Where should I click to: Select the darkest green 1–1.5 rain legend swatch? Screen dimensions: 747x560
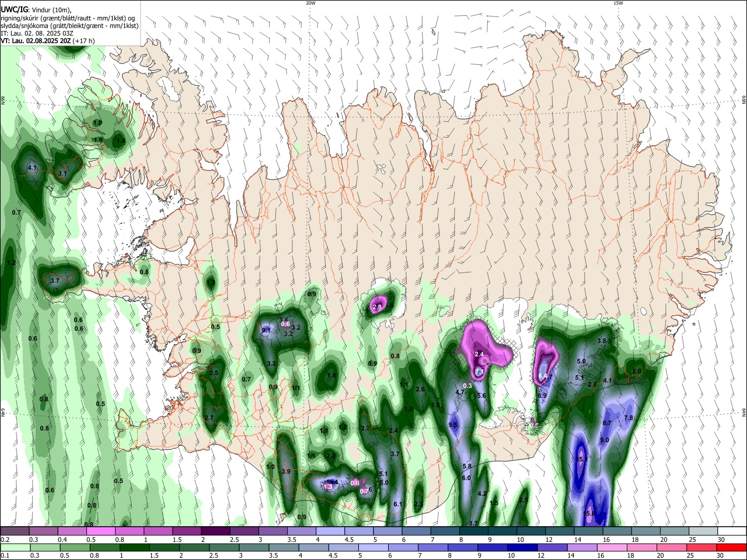click(x=135, y=547)
